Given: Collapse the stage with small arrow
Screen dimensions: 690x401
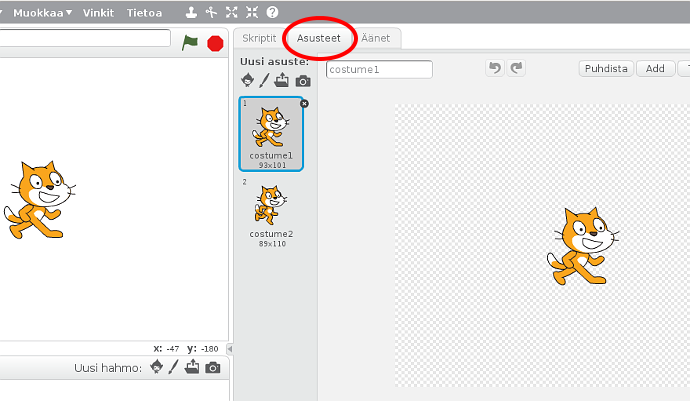Looking at the screenshot, I should pos(229,349).
